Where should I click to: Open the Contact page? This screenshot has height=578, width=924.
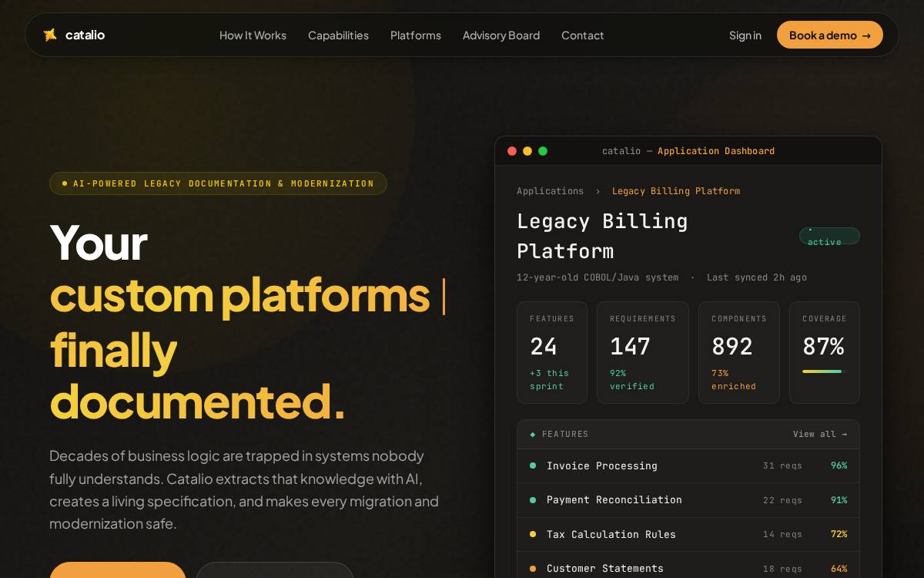point(583,35)
